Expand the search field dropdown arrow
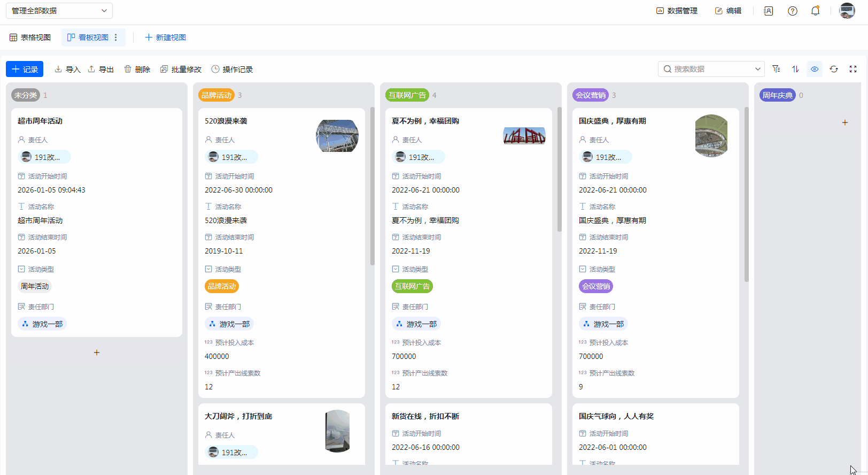Image resolution: width=868 pixels, height=475 pixels. point(757,69)
